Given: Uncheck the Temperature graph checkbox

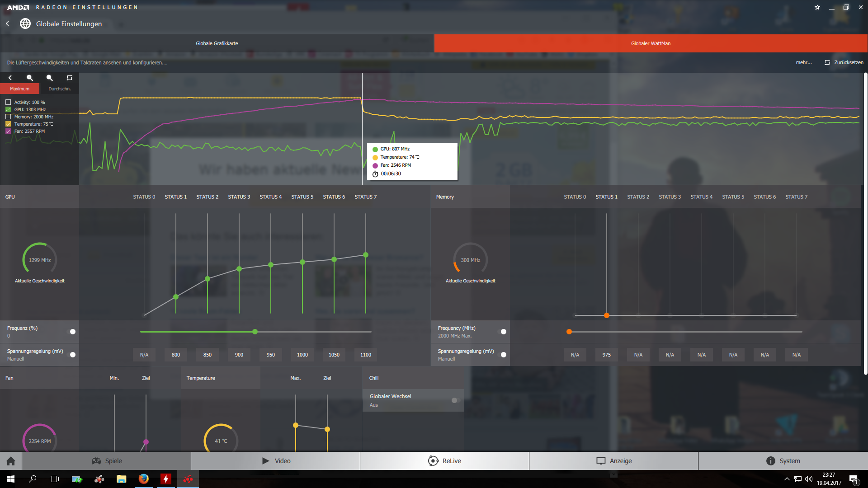Looking at the screenshot, I should tap(8, 124).
